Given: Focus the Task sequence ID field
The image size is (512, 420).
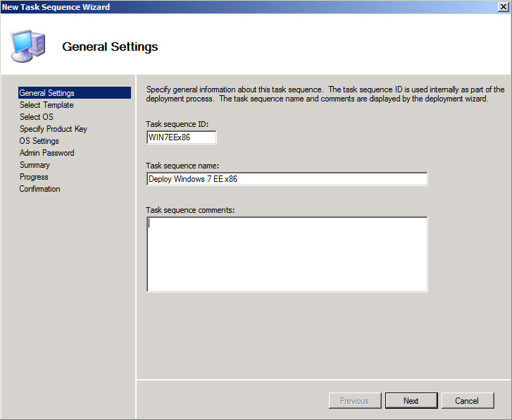Looking at the screenshot, I should pyautogui.click(x=181, y=137).
